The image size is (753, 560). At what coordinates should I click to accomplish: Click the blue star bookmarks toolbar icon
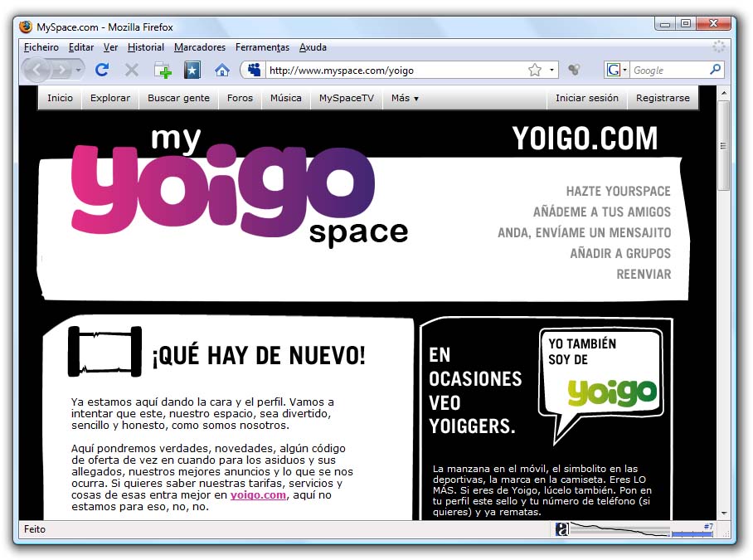pyautogui.click(x=192, y=71)
